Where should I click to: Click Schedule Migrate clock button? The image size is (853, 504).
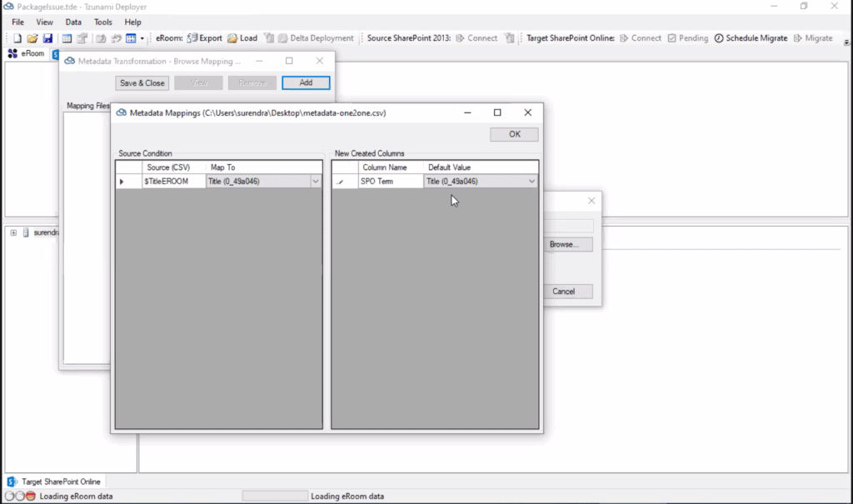751,38
